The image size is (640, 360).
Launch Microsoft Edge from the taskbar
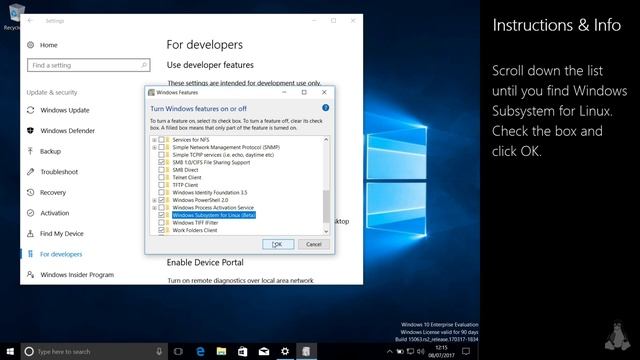(x=200, y=351)
